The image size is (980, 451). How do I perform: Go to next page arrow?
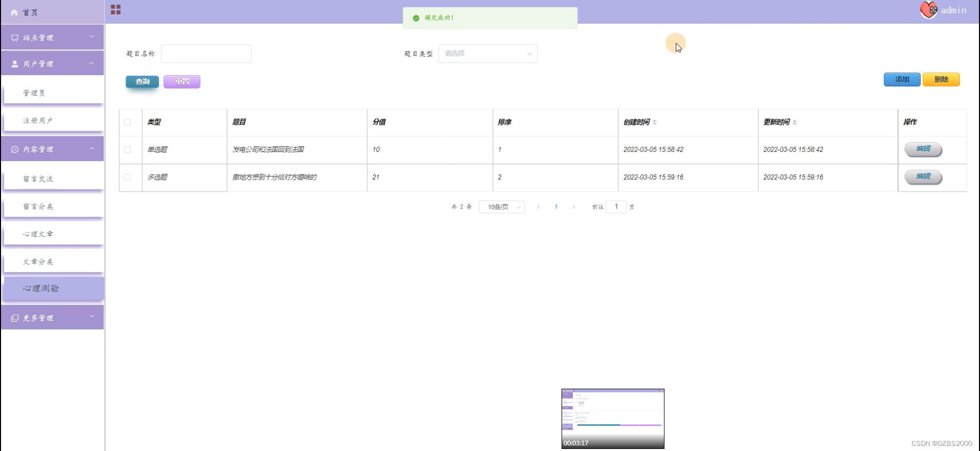[574, 206]
